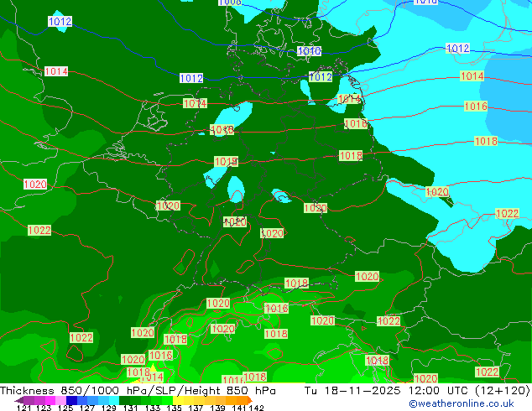This screenshot has height=411, width=532.
Task: Click the legend value 133
Action: [x=153, y=408]
